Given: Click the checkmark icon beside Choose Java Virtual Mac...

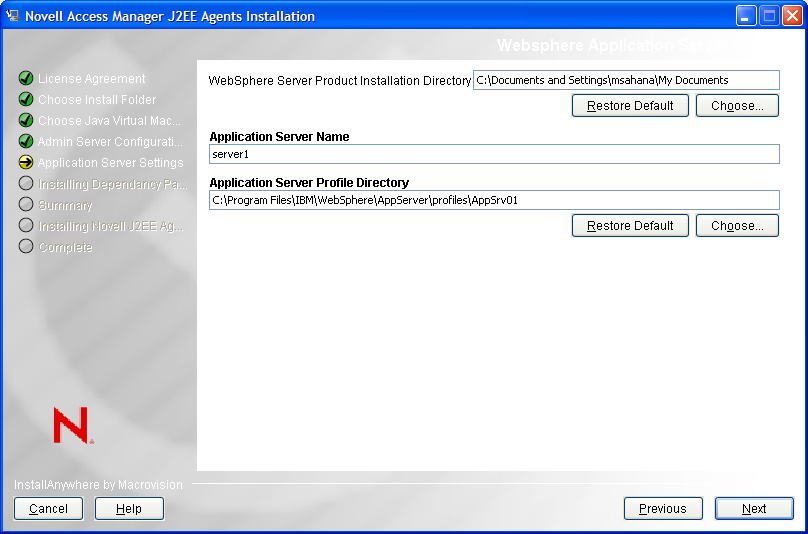Looking at the screenshot, I should 26,121.
